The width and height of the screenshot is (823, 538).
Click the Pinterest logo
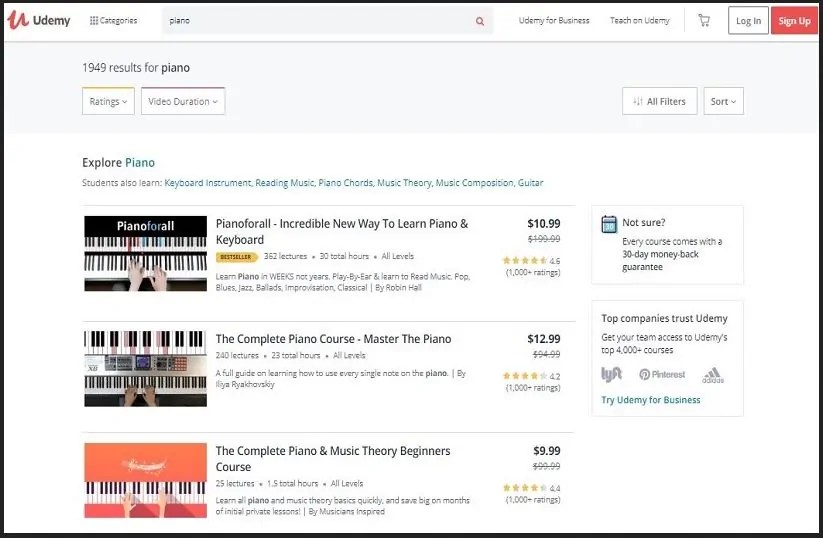[x=662, y=374]
